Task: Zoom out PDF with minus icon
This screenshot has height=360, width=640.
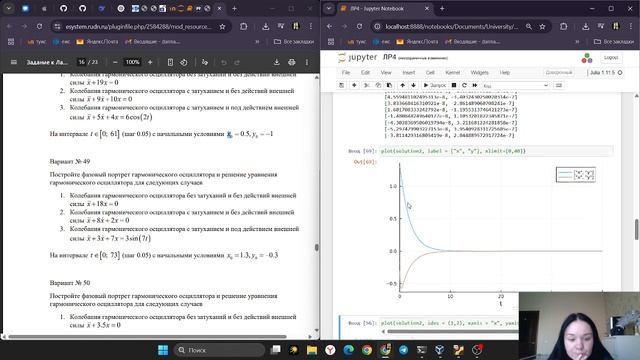Action: coord(115,62)
